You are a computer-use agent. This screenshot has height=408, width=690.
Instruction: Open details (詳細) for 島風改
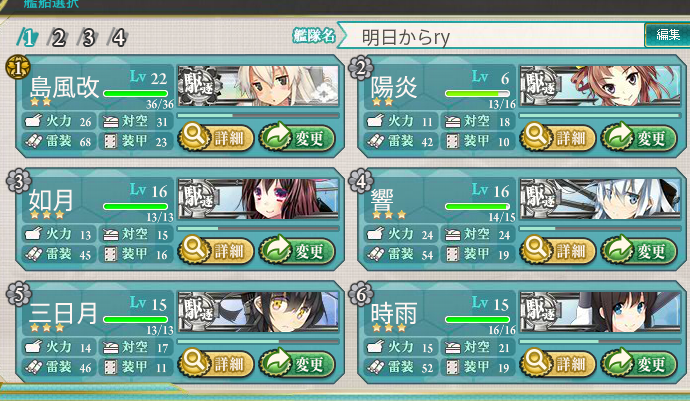coord(216,138)
